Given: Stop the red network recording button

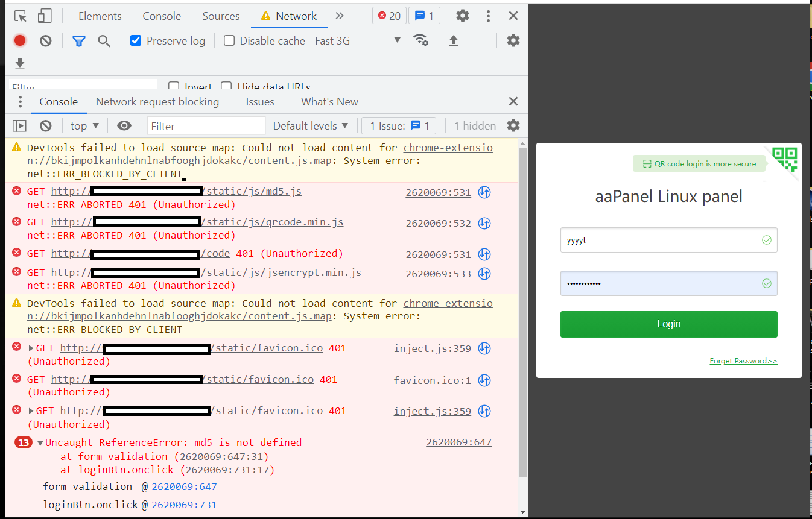Looking at the screenshot, I should (19, 40).
